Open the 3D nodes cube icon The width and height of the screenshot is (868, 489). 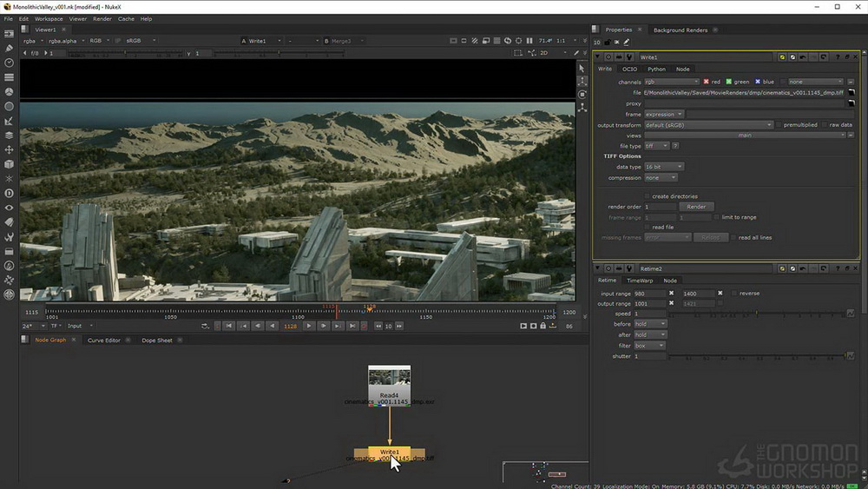(x=9, y=164)
